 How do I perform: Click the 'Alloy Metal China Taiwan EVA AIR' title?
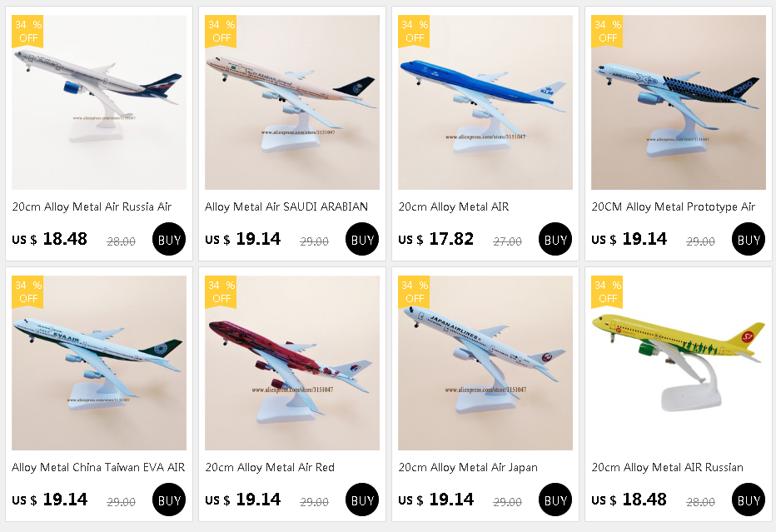tap(98, 467)
